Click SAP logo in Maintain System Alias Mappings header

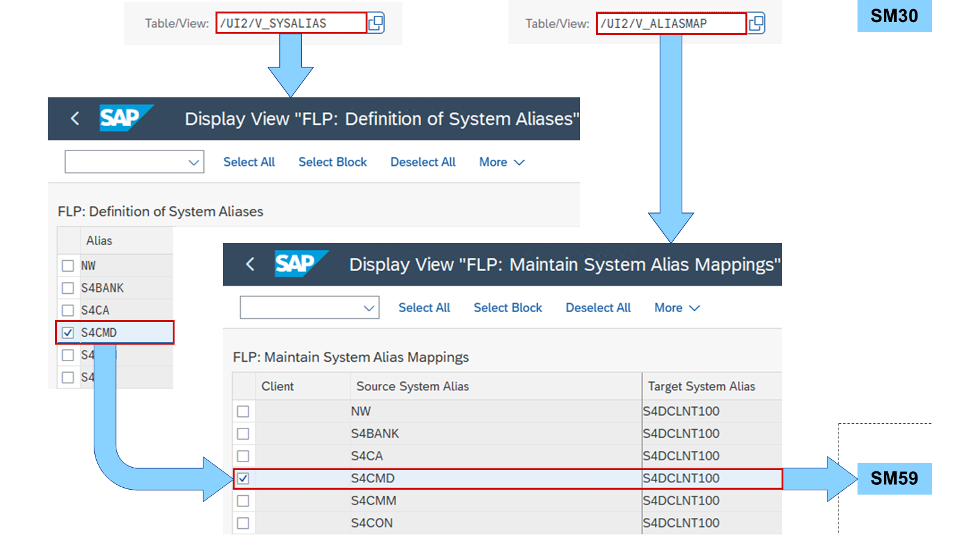pyautogui.click(x=301, y=264)
